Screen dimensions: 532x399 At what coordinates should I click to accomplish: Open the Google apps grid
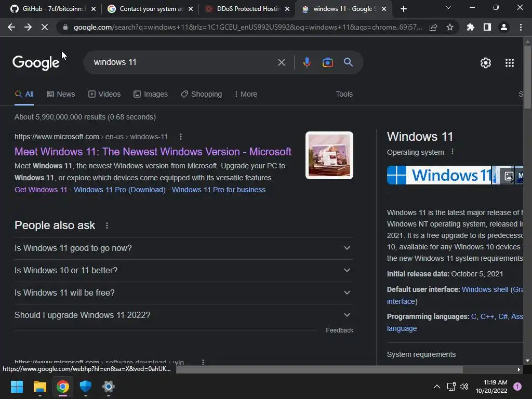point(509,63)
